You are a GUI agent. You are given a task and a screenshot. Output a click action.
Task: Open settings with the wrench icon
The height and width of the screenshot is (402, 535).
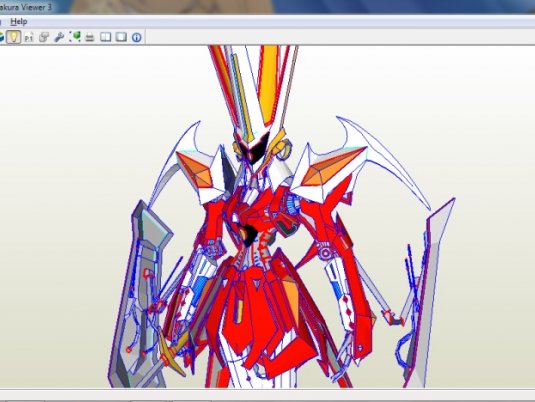pyautogui.click(x=59, y=37)
